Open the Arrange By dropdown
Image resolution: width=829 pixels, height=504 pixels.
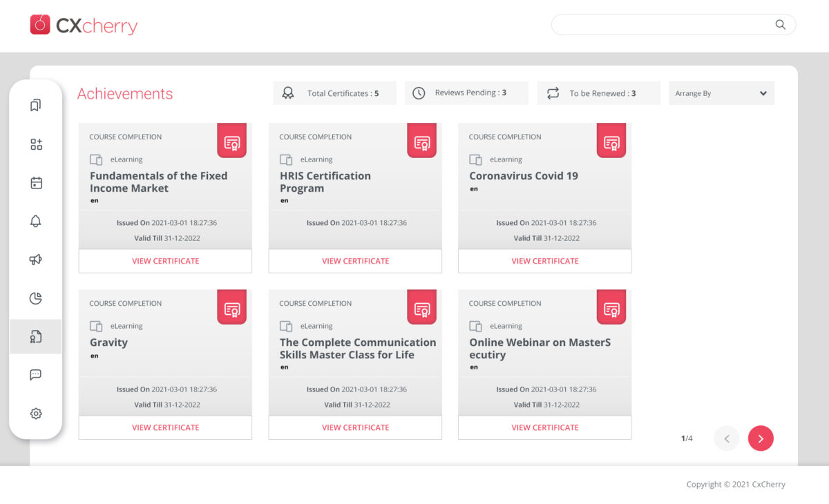(721, 93)
